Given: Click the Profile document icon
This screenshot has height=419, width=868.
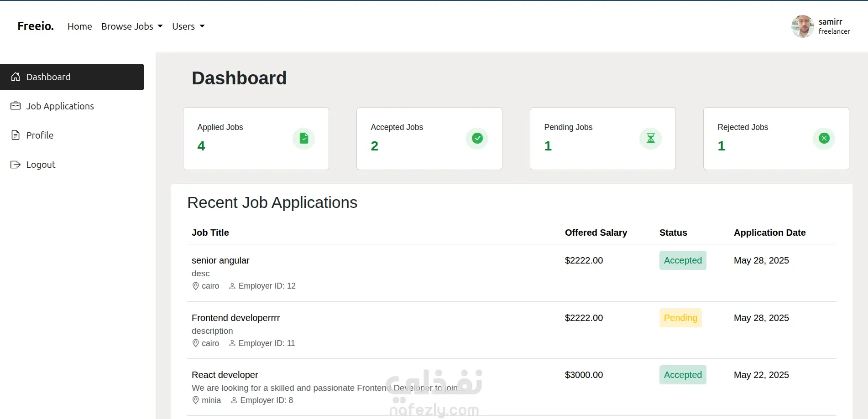Looking at the screenshot, I should (x=16, y=135).
